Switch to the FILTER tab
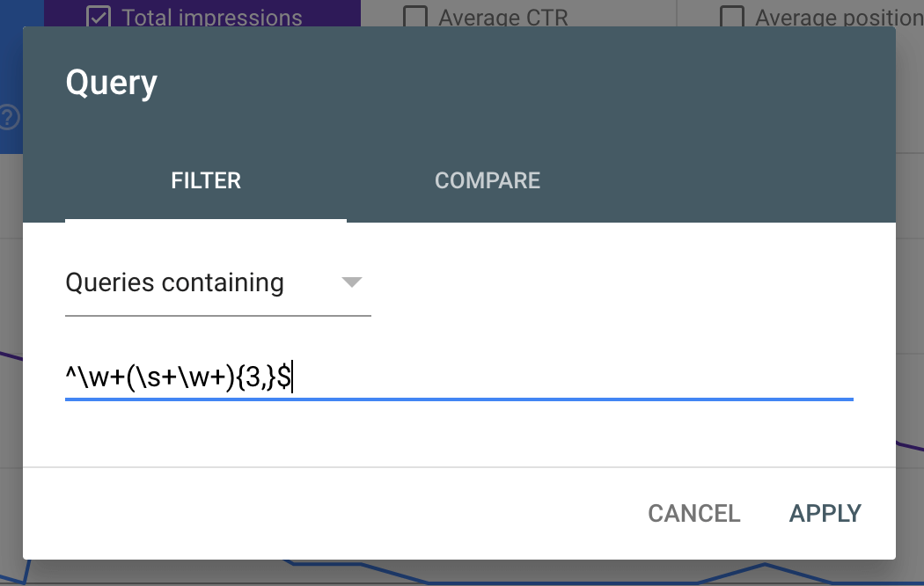Image resolution: width=924 pixels, height=586 pixels. coord(206,180)
